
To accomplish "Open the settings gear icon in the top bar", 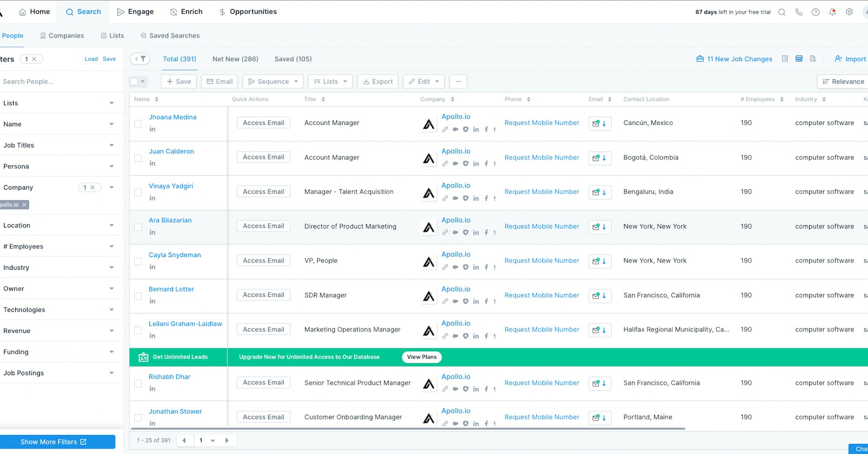I will [x=849, y=12].
